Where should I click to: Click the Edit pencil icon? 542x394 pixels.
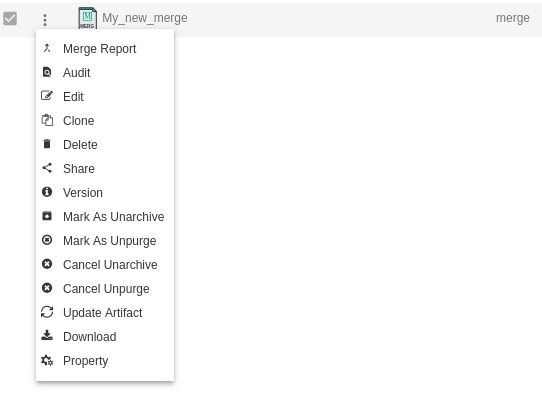47,96
